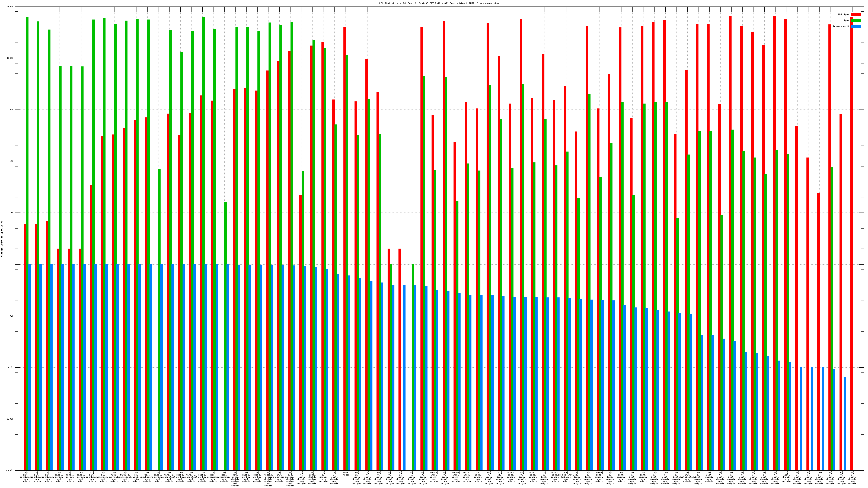This screenshot has width=868, height=488.
Task: Click the 100000 y-axis tick label
Action: coord(10,7)
